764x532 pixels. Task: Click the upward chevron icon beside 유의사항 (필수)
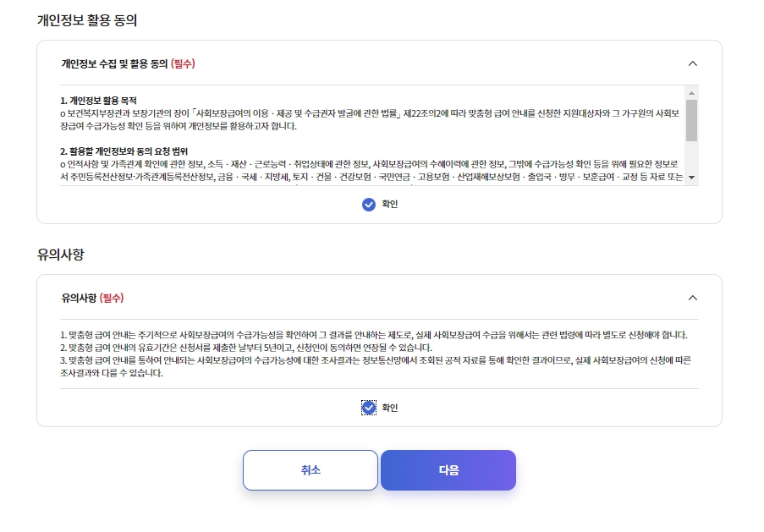point(693,298)
